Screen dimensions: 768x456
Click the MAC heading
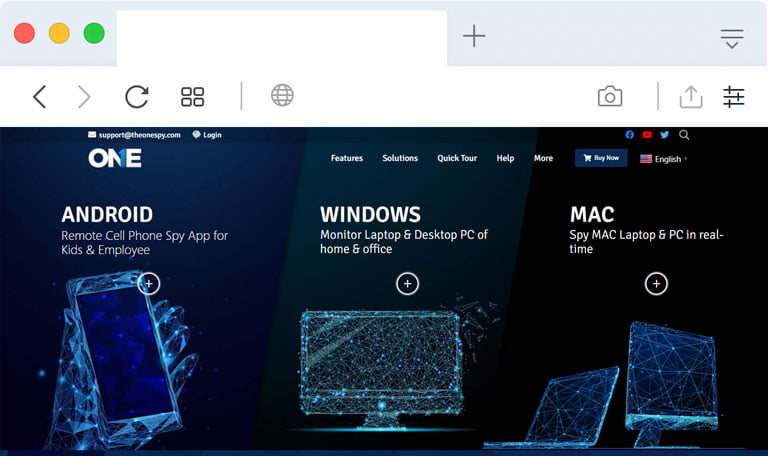click(592, 215)
